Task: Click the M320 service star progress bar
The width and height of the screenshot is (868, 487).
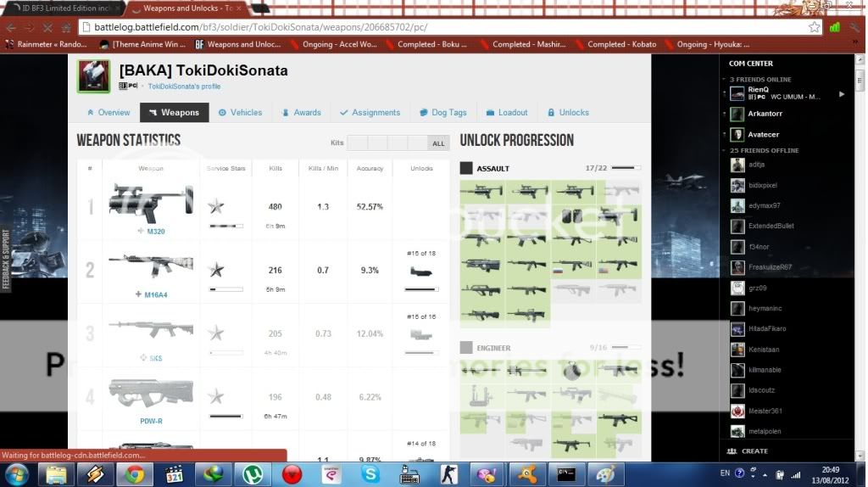Action: (x=226, y=226)
